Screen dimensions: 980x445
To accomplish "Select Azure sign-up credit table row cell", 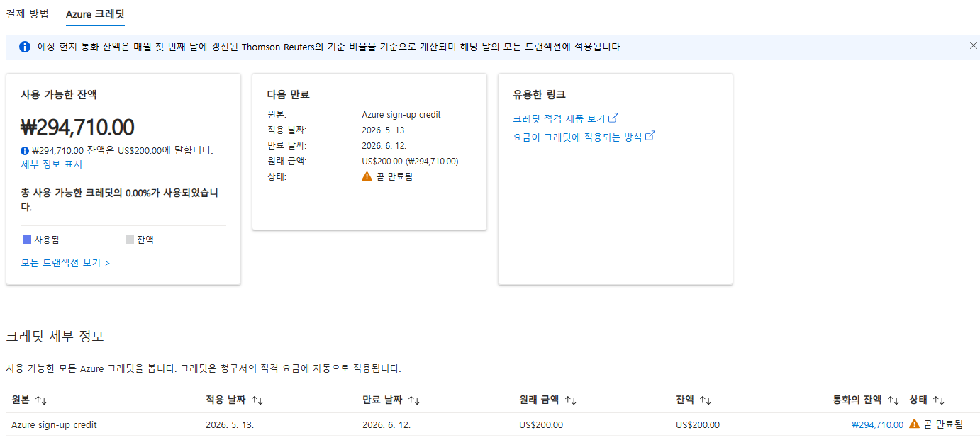I will coord(54,425).
